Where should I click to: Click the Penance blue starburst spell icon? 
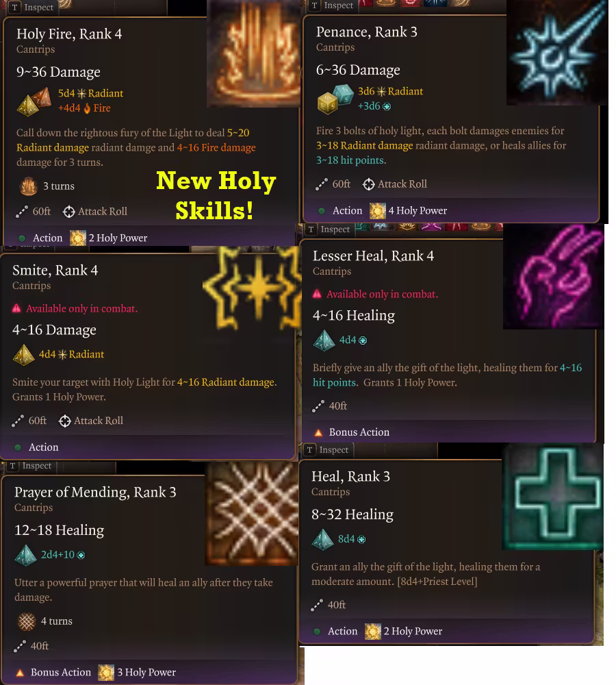click(x=557, y=53)
